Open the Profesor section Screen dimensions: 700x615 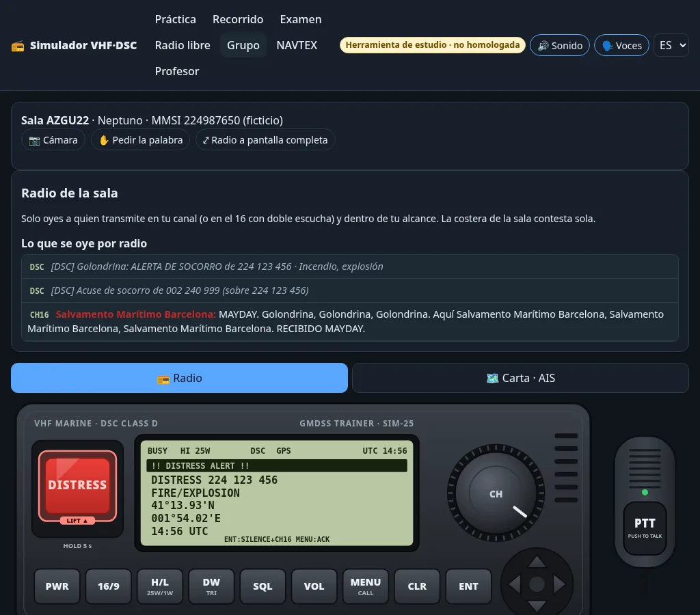point(177,71)
